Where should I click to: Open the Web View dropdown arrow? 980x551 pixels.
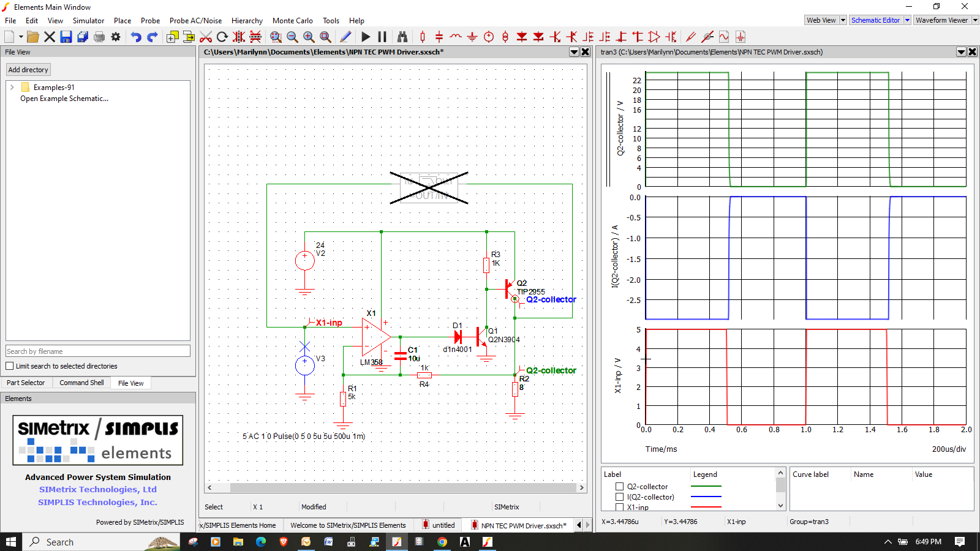pyautogui.click(x=843, y=20)
